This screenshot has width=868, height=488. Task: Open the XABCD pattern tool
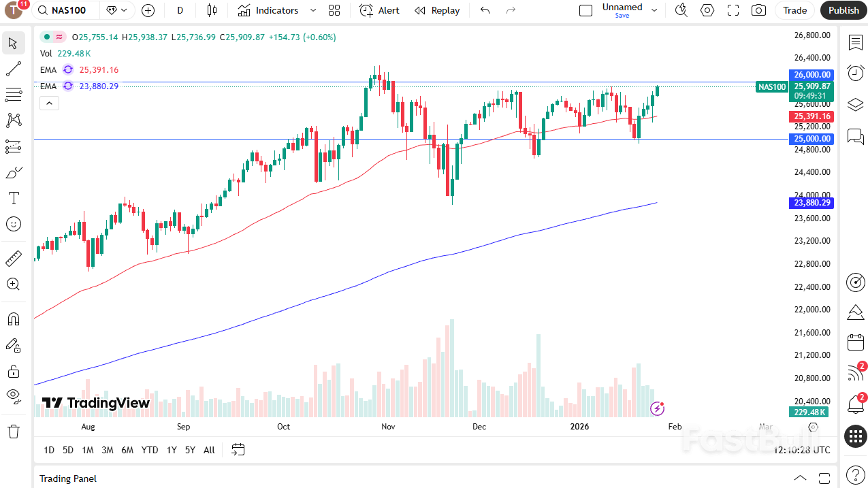click(x=14, y=120)
